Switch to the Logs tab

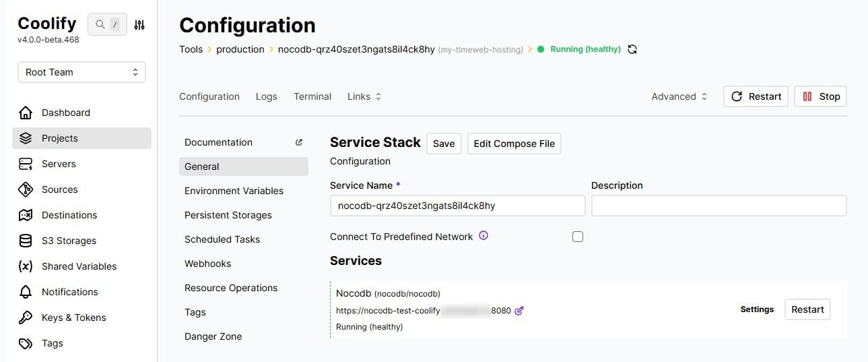tap(267, 96)
